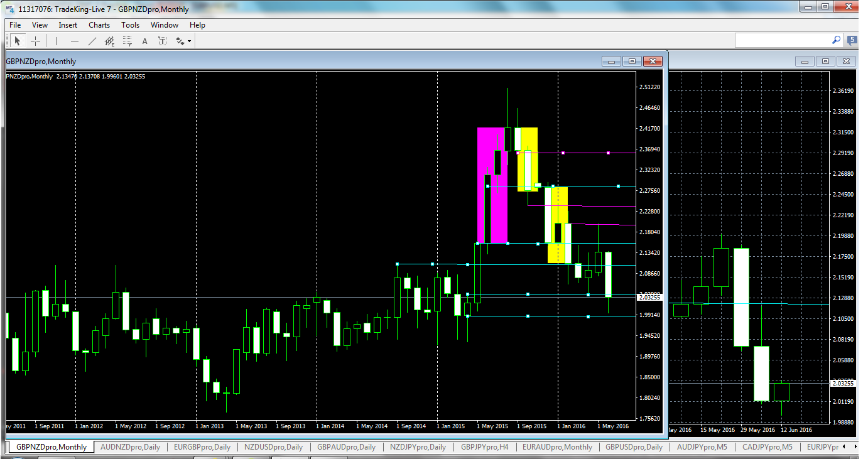Viewport: 868px width, 459px height.
Task: Click the search magnifier icon
Action: (x=835, y=40)
